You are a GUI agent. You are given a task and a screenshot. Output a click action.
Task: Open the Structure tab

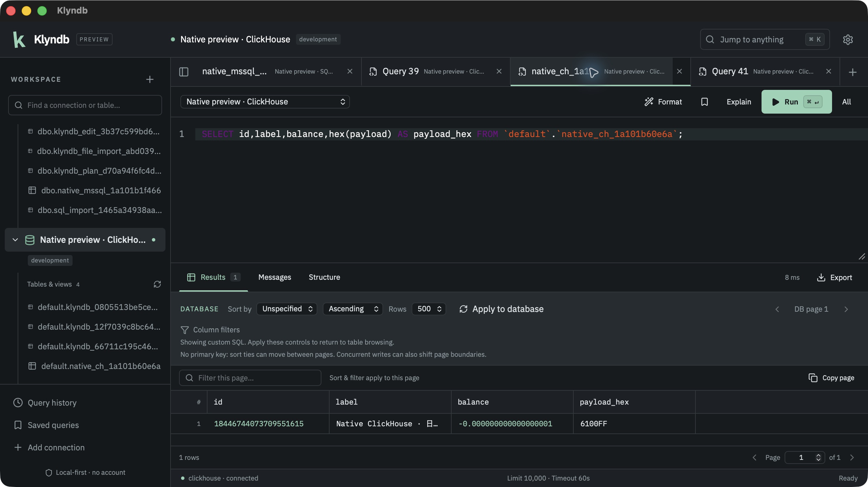[324, 277]
